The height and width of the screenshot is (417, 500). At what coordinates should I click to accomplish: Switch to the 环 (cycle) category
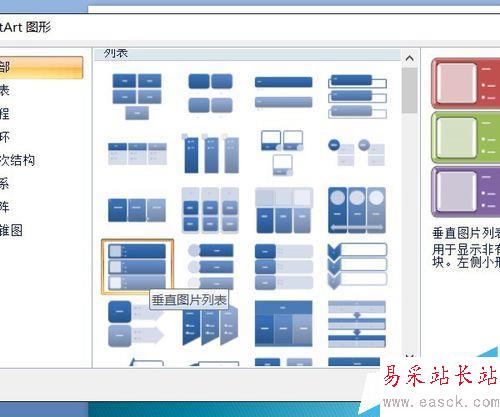4,137
